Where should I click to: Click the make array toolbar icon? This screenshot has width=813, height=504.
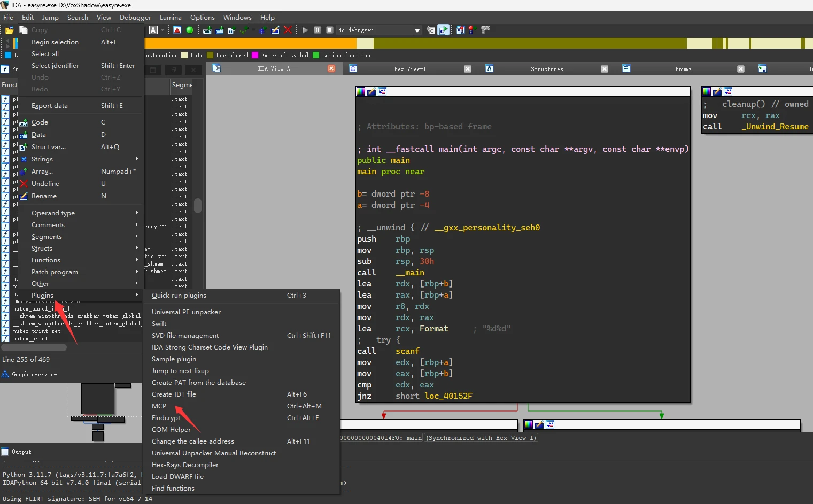click(x=263, y=30)
